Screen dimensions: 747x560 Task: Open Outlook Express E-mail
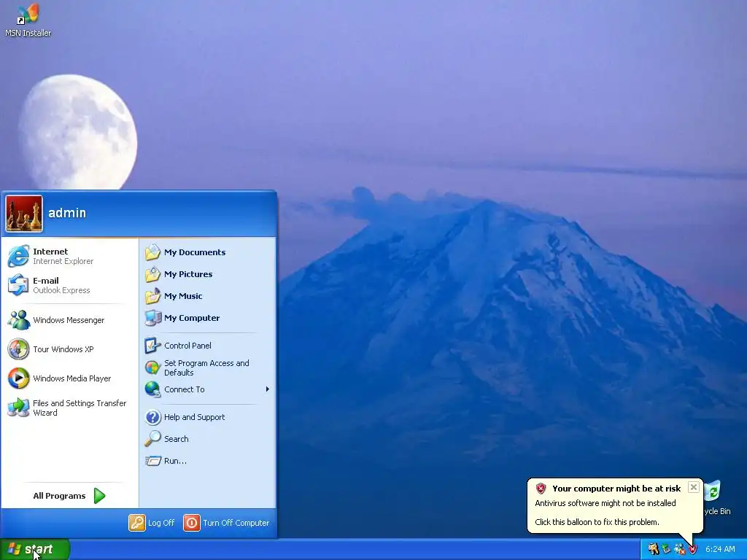[x=69, y=285]
